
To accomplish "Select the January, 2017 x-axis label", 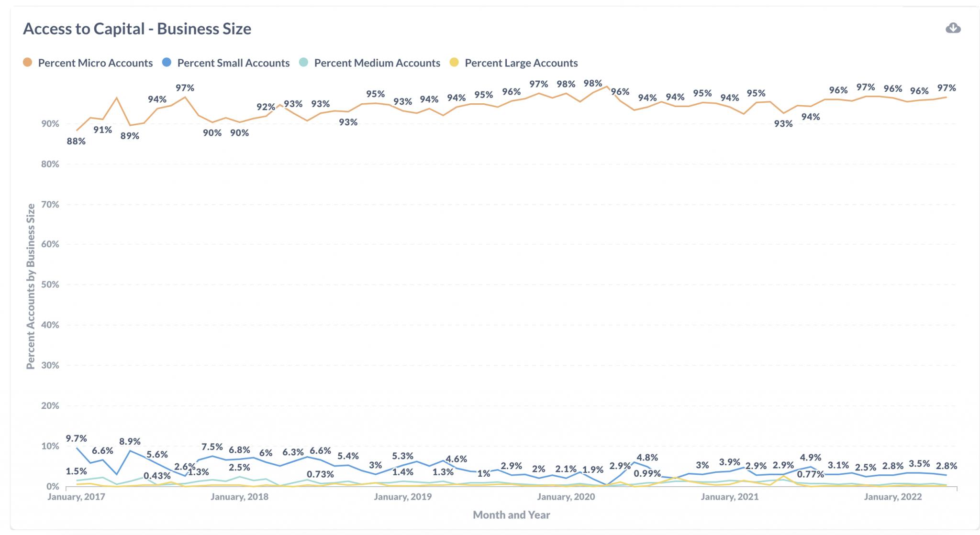I will tap(76, 497).
